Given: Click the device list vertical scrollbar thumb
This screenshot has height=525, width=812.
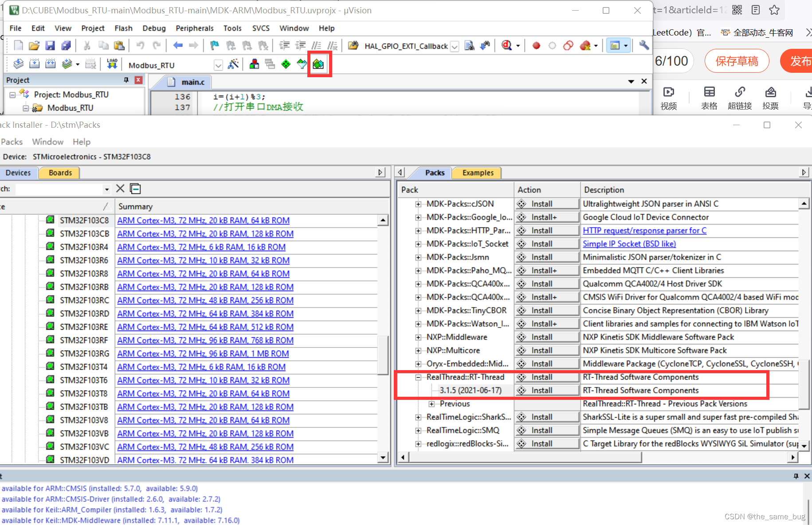Looking at the screenshot, I should [383, 355].
